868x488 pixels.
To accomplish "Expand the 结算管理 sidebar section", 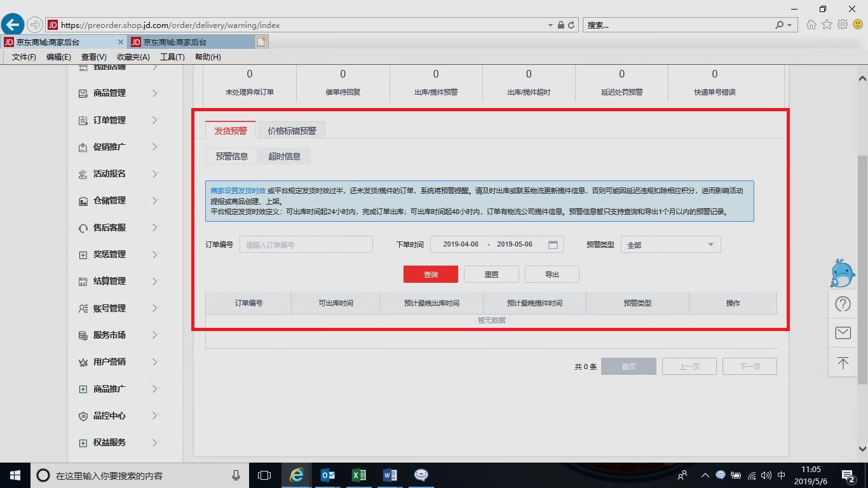I will click(118, 281).
